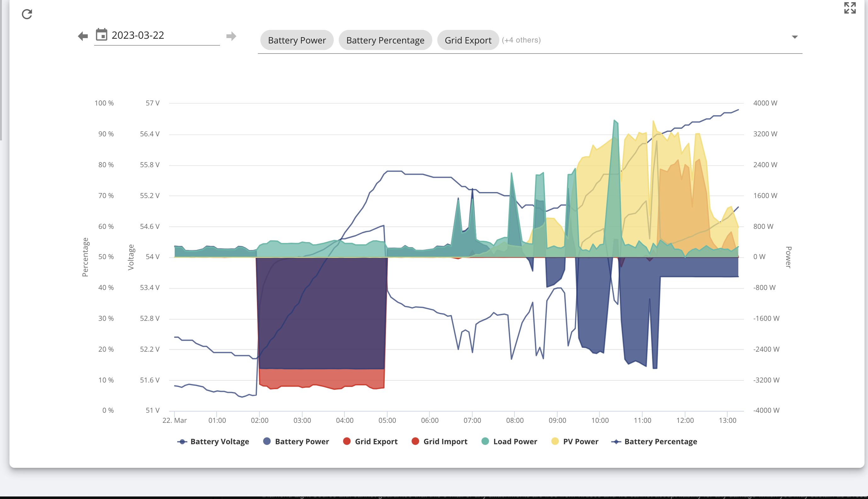Select the Battery Percentage chip
Image resolution: width=868 pixels, height=499 pixels.
point(385,40)
